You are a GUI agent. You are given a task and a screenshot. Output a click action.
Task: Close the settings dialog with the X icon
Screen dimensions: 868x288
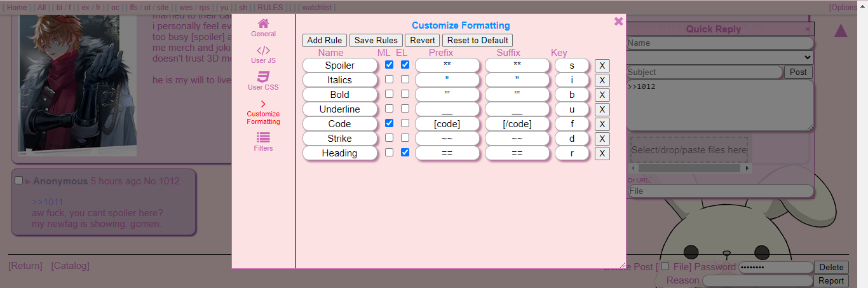(x=618, y=22)
